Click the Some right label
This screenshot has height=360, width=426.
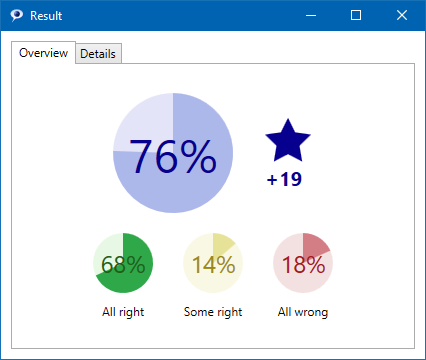[x=213, y=312]
